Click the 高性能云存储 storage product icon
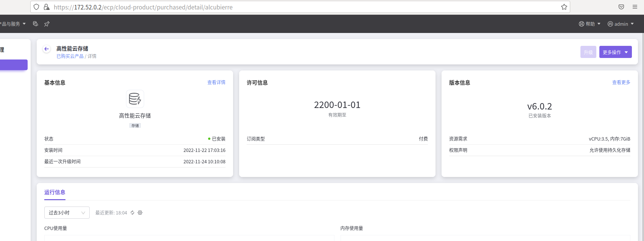 pyautogui.click(x=135, y=99)
